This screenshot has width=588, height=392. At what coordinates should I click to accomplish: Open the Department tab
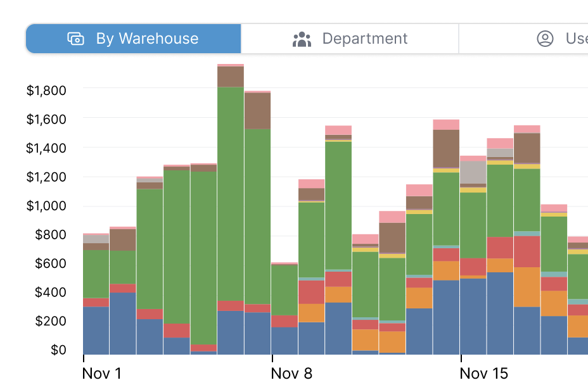point(350,39)
